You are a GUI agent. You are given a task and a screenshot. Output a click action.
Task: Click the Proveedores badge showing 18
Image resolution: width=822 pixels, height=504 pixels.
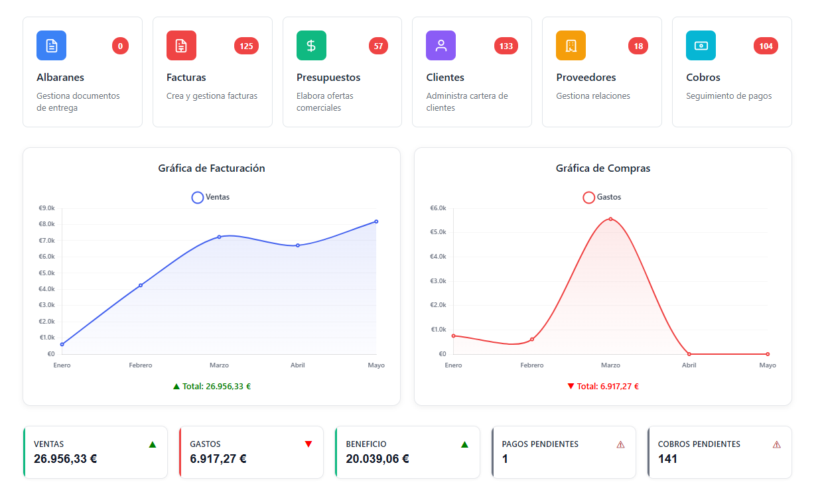638,46
